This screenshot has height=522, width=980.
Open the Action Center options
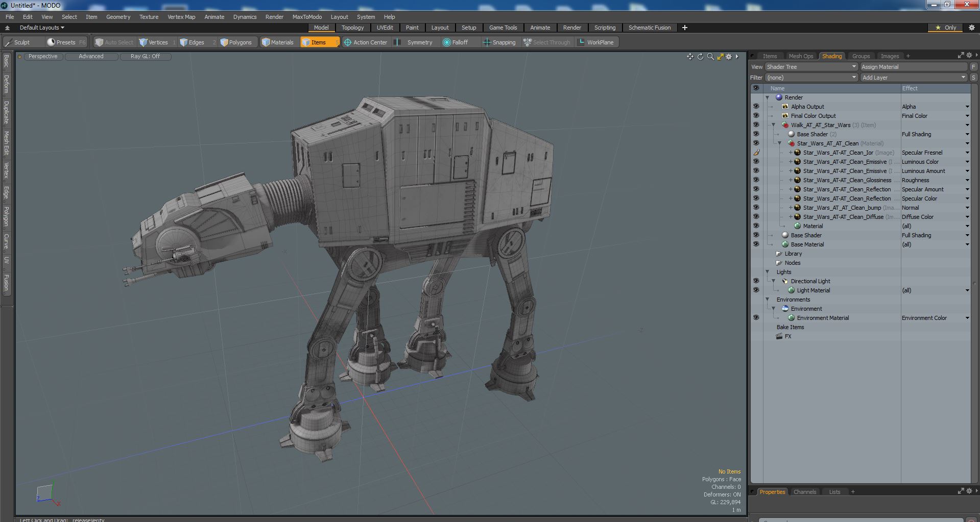coord(366,42)
